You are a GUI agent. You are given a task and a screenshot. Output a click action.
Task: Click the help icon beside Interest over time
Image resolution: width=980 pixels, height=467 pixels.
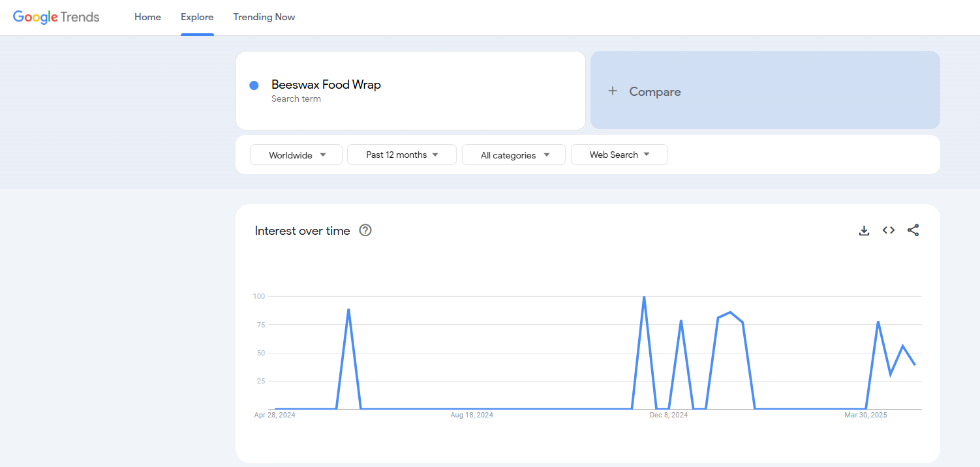(x=365, y=230)
